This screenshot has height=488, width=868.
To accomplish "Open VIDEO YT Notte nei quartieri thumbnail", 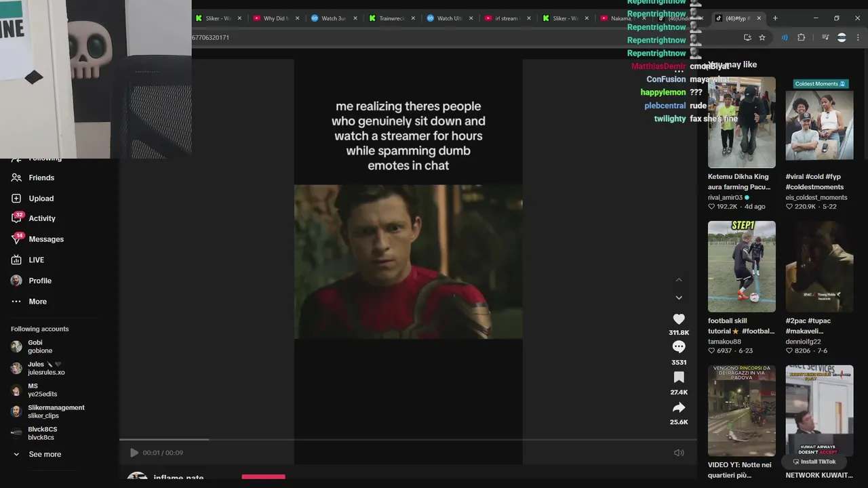I will 742,411.
